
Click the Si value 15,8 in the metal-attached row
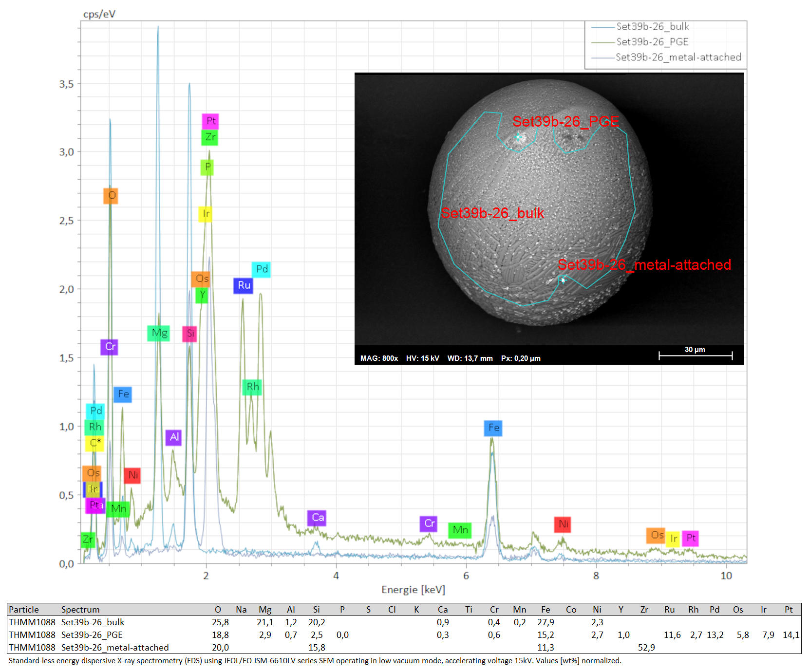click(x=317, y=648)
